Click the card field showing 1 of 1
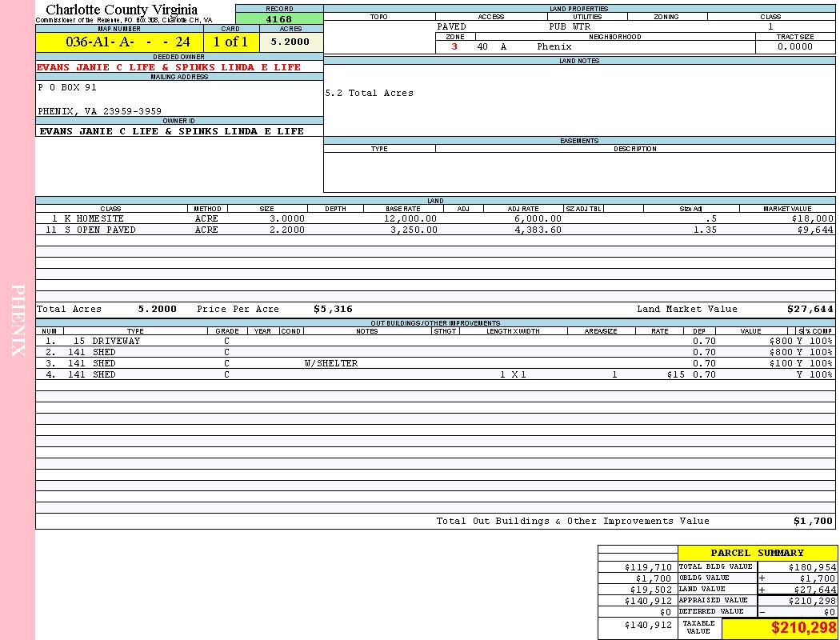Viewport: 840px width, 640px height. tap(230, 42)
